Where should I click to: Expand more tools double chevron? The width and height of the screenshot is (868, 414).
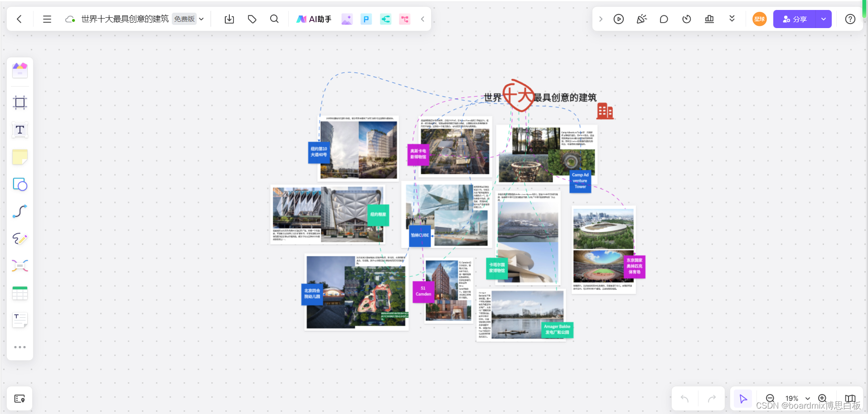[x=732, y=19]
